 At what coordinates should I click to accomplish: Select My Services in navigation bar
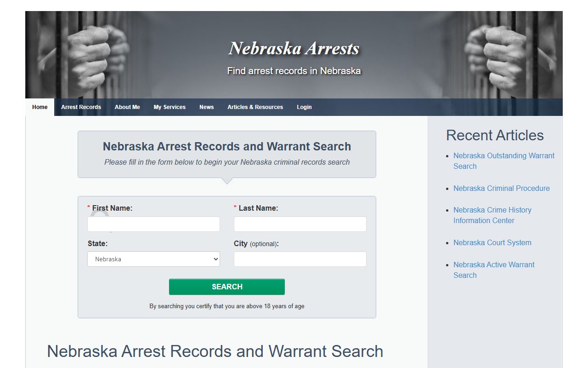(170, 107)
